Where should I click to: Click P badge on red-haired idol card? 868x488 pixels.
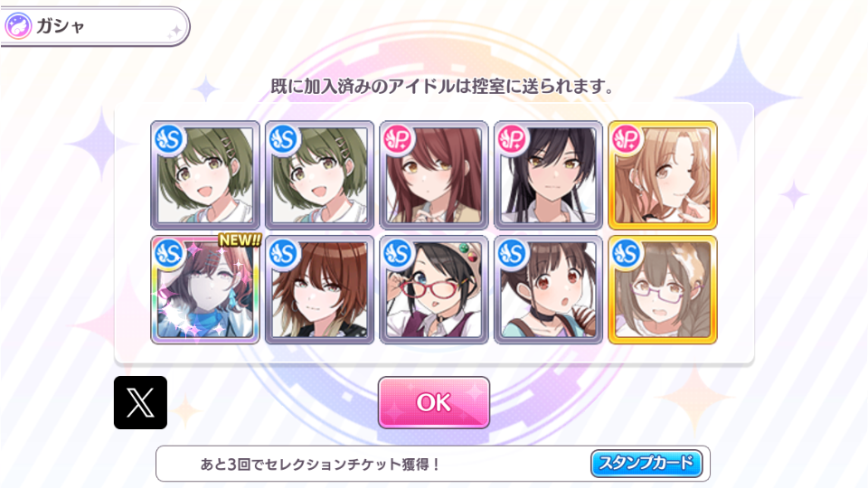[x=398, y=139]
